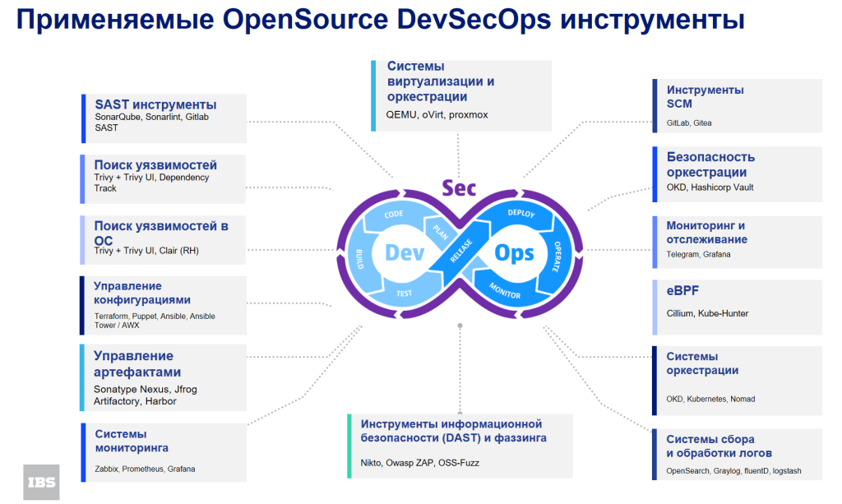Click the Ops label in the infinity loop
Image resolution: width=842 pixels, height=504 pixels.
click(x=514, y=252)
